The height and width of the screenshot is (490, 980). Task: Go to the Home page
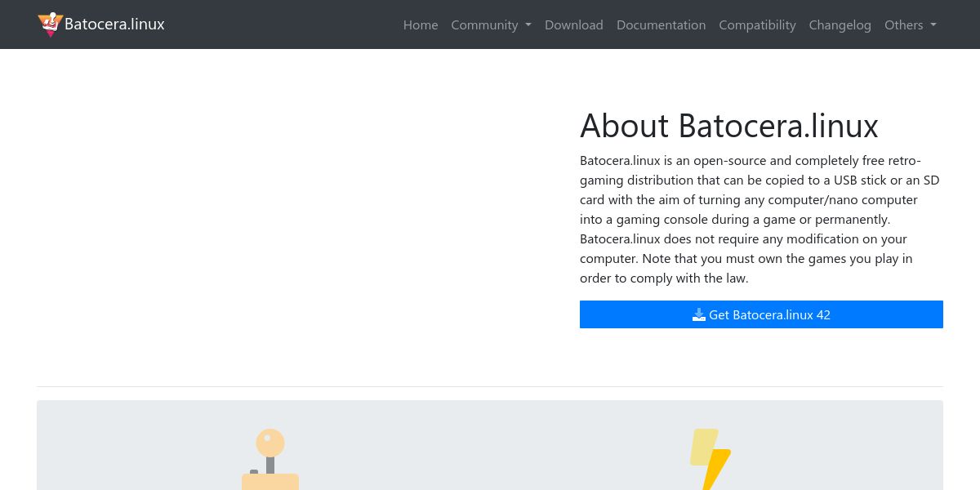[x=421, y=24]
